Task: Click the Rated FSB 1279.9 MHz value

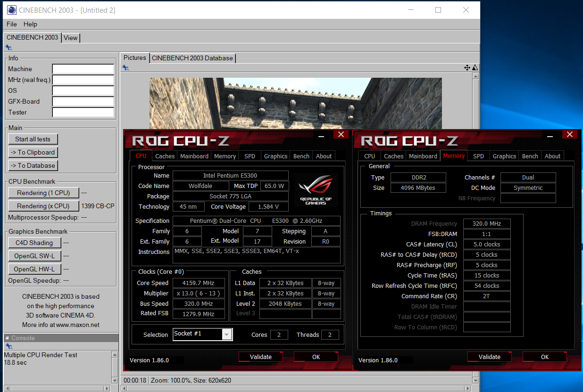Action: tap(198, 314)
